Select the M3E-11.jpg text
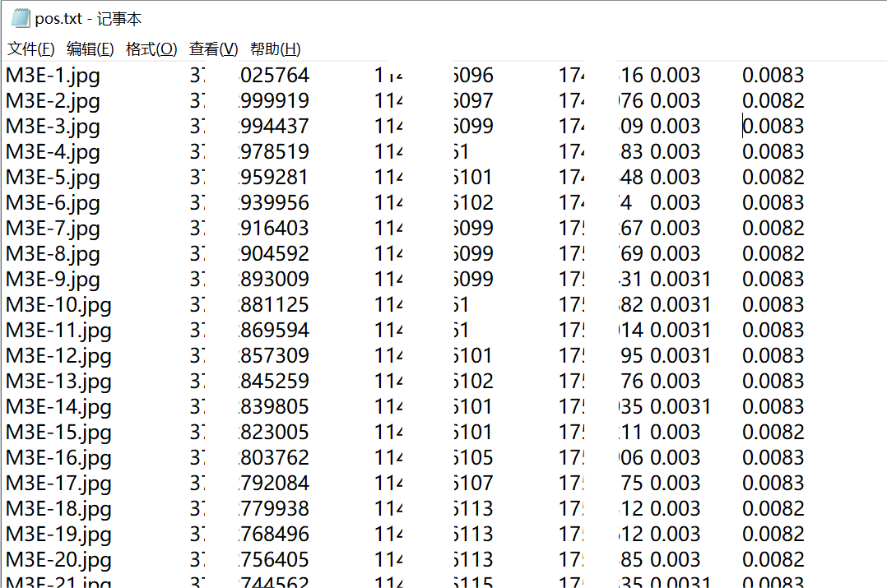Image resolution: width=887 pixels, height=588 pixels. [58, 331]
